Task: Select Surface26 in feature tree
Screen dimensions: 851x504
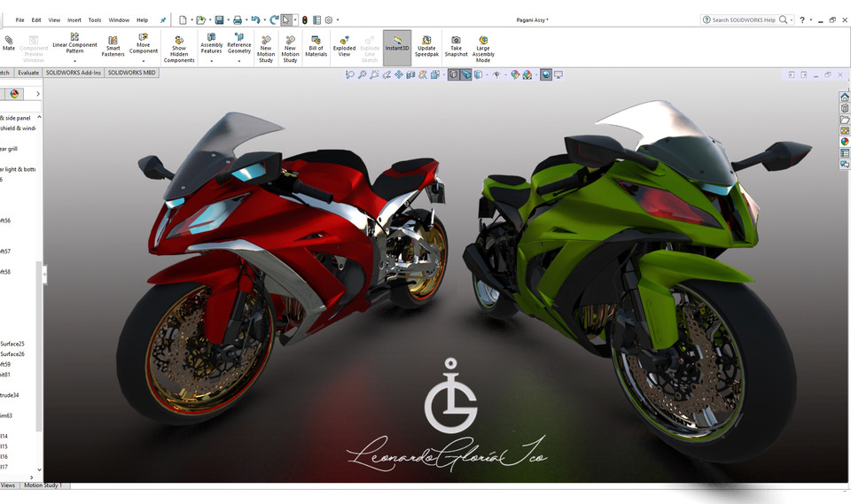Action: [x=12, y=353]
